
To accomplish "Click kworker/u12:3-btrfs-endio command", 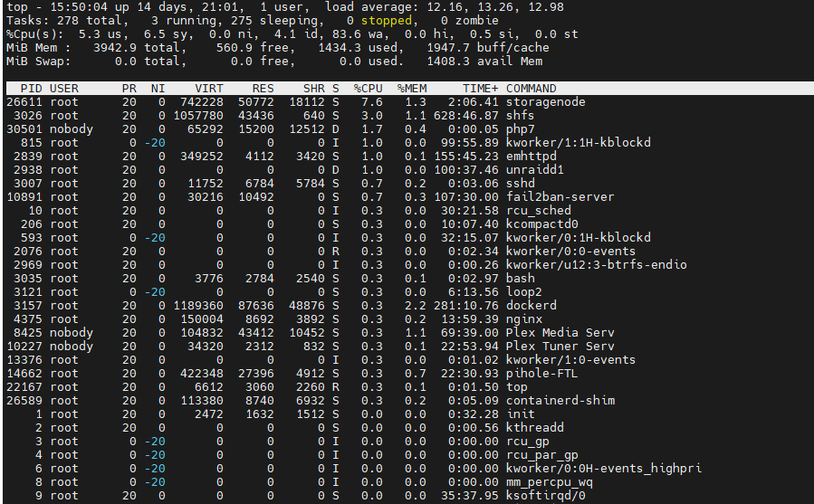I will [x=597, y=265].
